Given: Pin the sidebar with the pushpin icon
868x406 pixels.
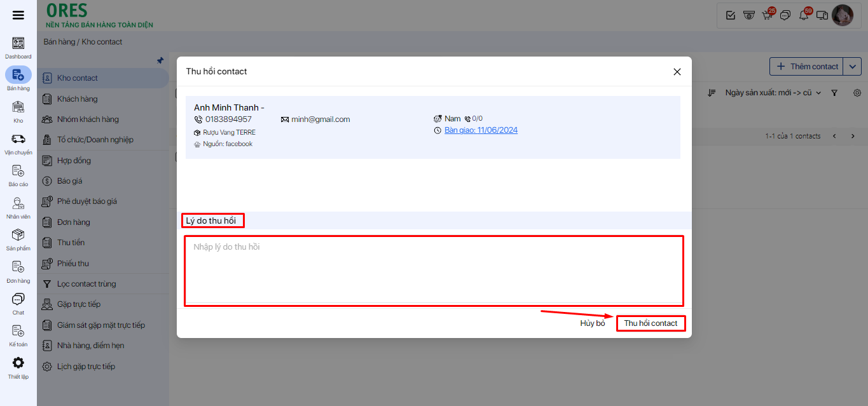Looking at the screenshot, I should click(x=160, y=61).
